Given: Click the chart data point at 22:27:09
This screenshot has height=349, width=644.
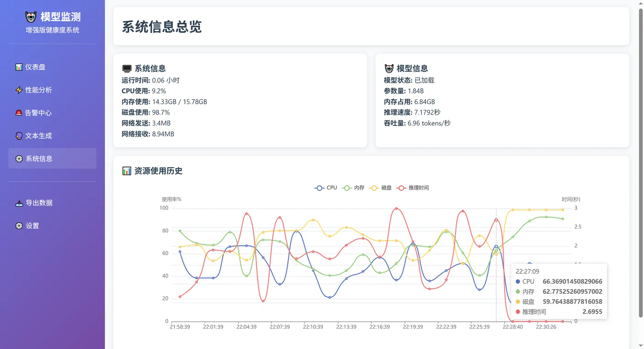Looking at the screenshot, I should point(496,246).
